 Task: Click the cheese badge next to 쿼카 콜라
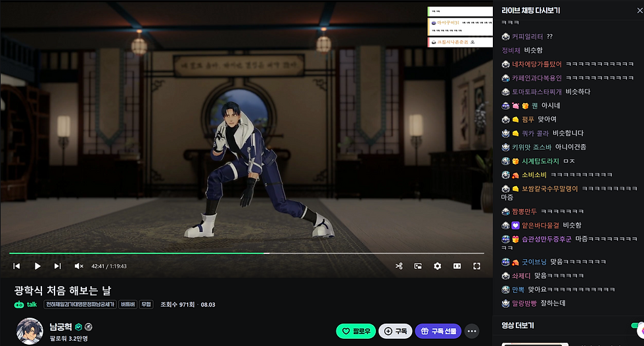515,133
